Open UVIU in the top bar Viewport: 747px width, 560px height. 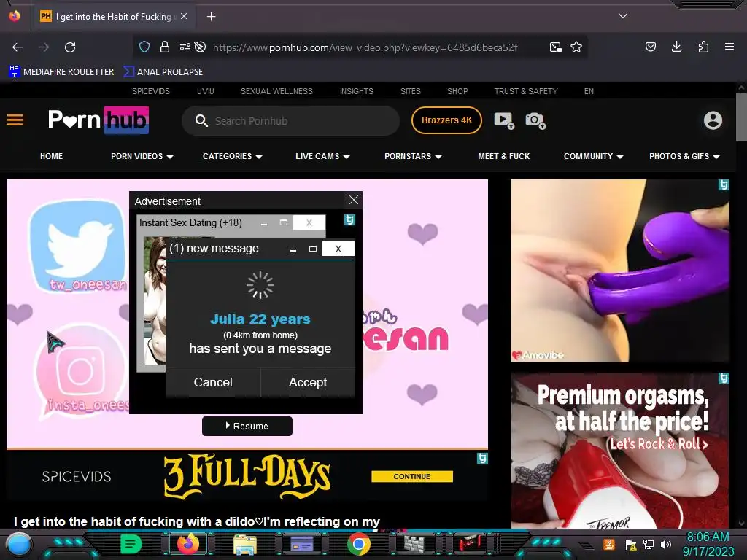(205, 91)
